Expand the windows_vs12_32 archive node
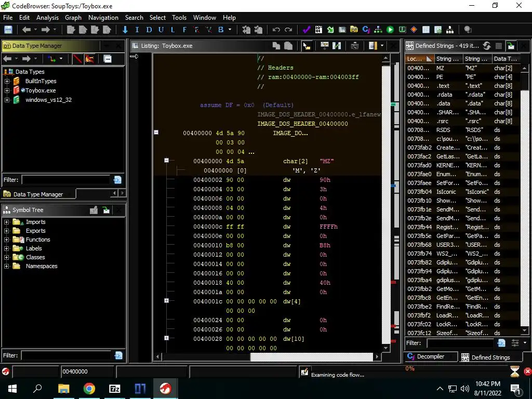Screen dimensions: 532x399 [x=7, y=100]
